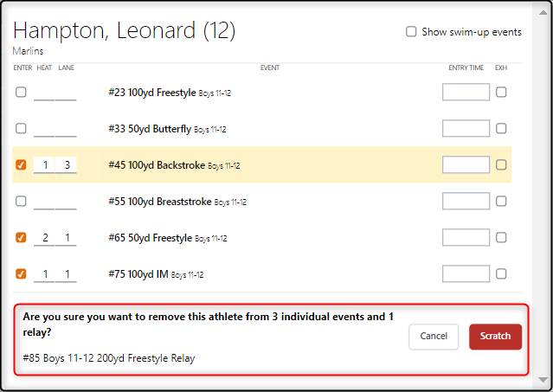Screen dimensions: 553x392
Task: Click entry time field for #45 Backstroke
Action: [466, 164]
